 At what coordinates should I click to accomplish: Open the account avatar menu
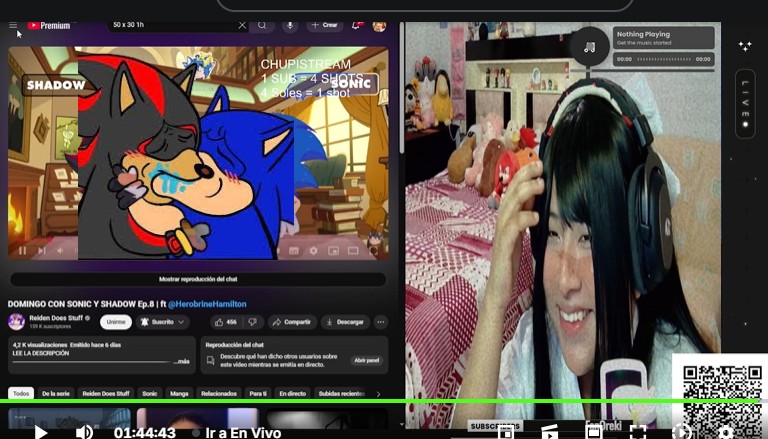pos(379,26)
